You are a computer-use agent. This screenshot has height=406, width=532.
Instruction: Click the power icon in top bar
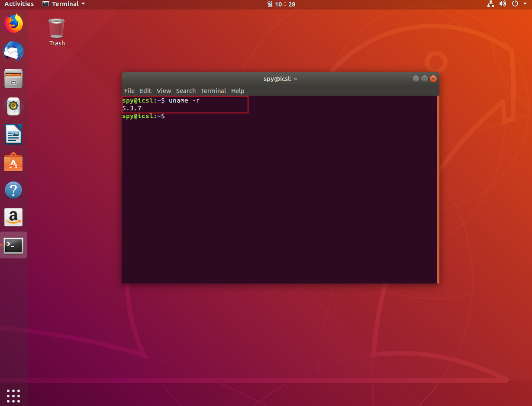click(515, 4)
